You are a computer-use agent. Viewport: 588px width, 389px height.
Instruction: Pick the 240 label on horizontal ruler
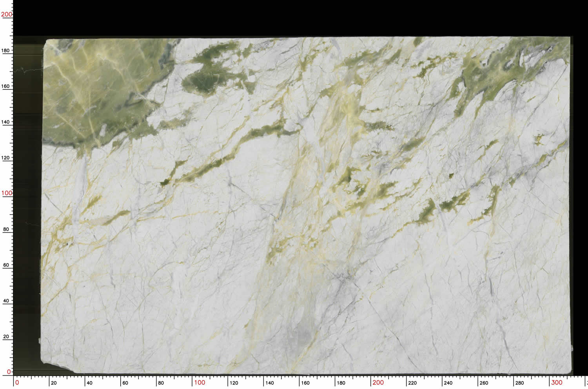point(448,383)
